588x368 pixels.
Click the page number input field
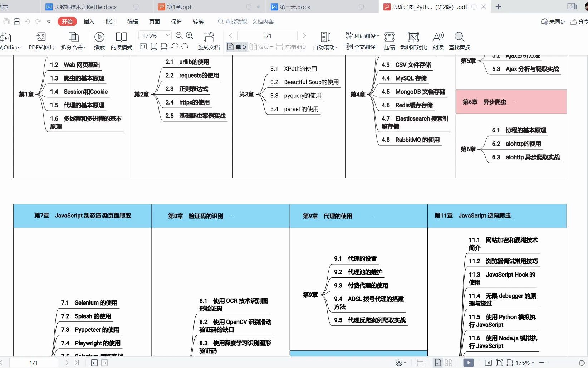267,35
